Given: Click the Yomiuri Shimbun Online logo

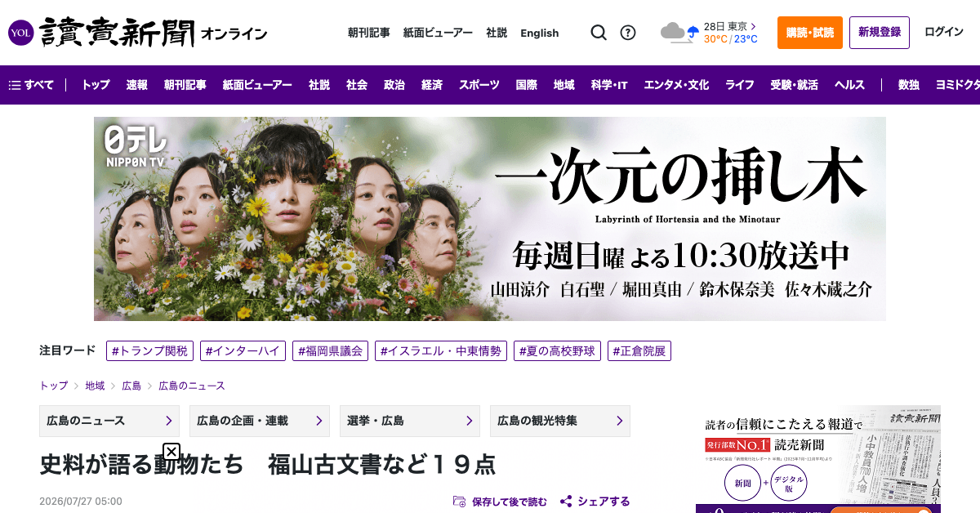Looking at the screenshot, I should tap(137, 33).
